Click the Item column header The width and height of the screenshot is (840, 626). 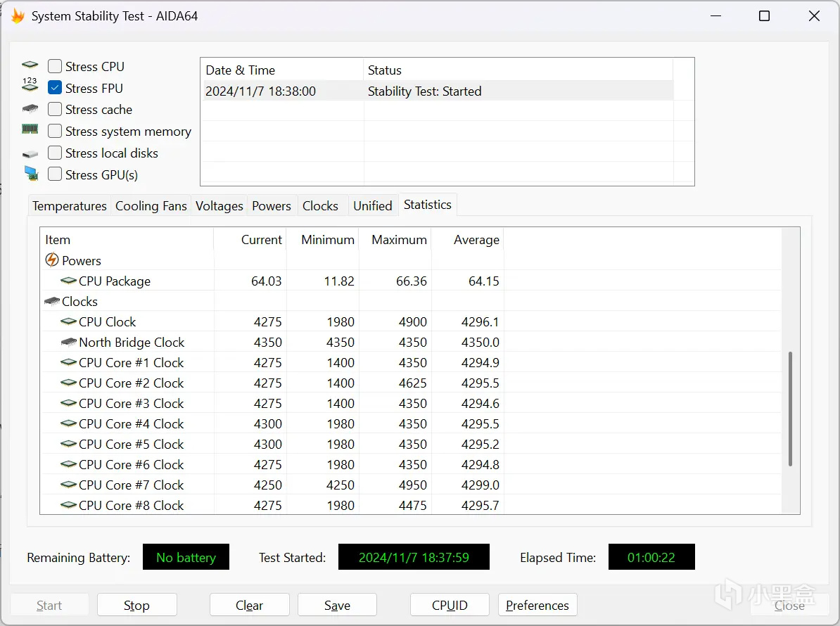pyautogui.click(x=127, y=239)
